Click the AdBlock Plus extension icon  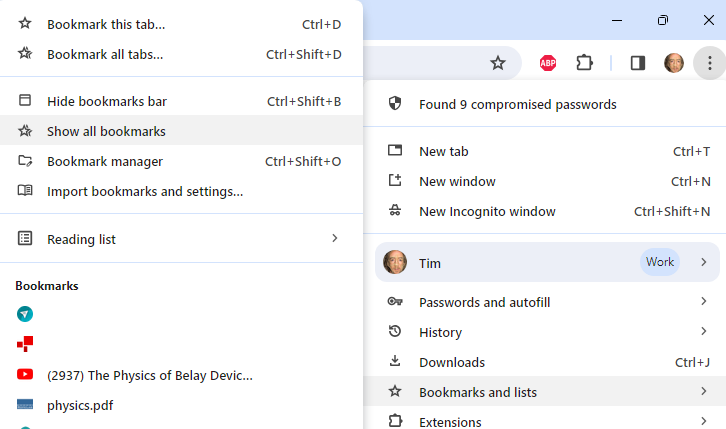pyautogui.click(x=548, y=63)
